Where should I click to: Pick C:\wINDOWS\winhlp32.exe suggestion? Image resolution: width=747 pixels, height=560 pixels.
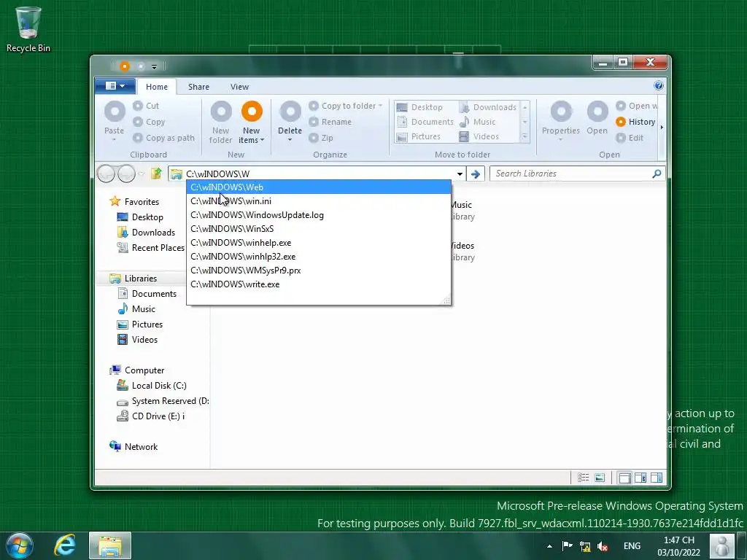point(319,256)
